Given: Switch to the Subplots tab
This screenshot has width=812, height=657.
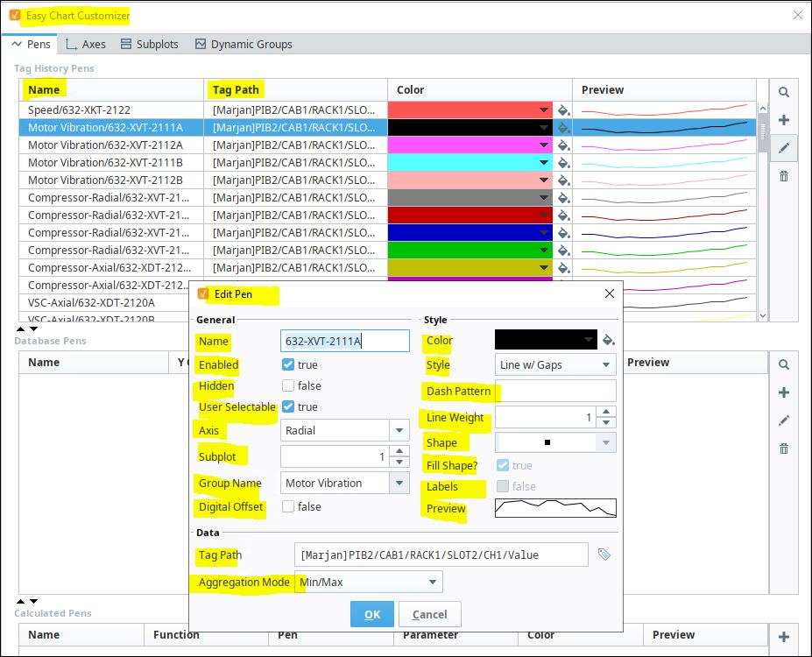Looking at the screenshot, I should (149, 44).
